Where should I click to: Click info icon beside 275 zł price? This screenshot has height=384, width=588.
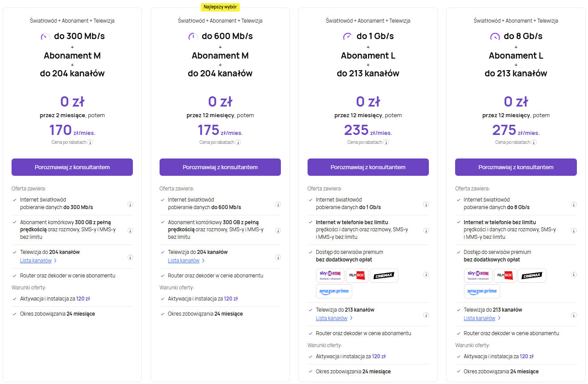534,143
